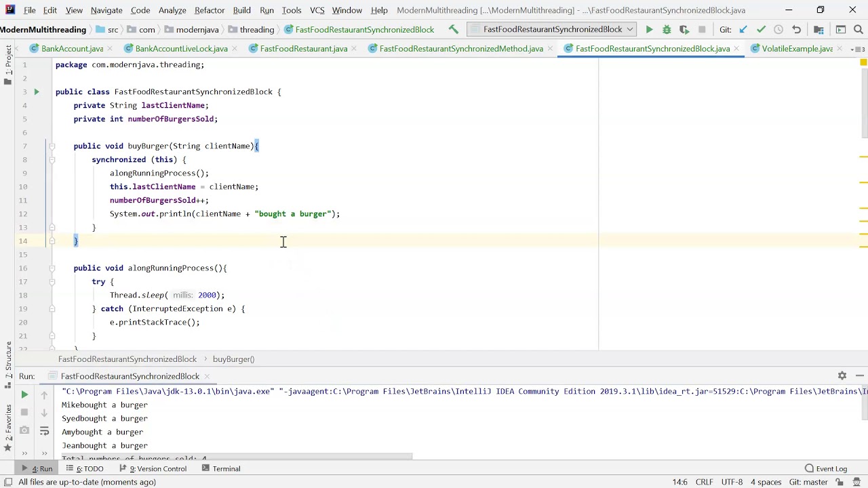Open the Analyze menu
The image size is (868, 488).
(x=172, y=10)
